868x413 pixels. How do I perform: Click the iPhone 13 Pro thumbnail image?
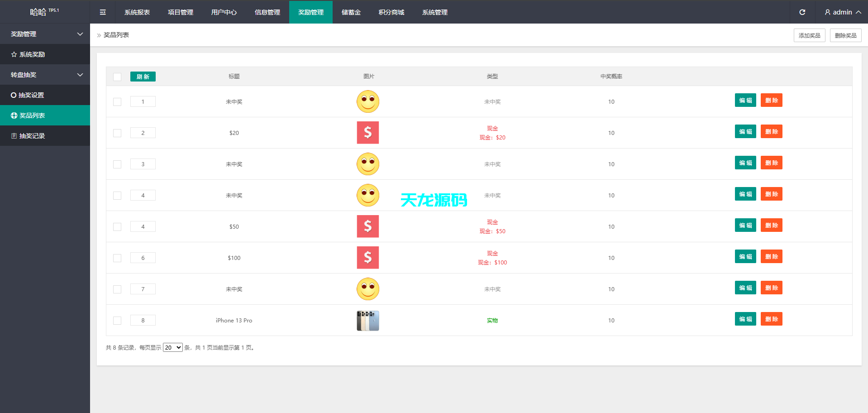pyautogui.click(x=367, y=320)
